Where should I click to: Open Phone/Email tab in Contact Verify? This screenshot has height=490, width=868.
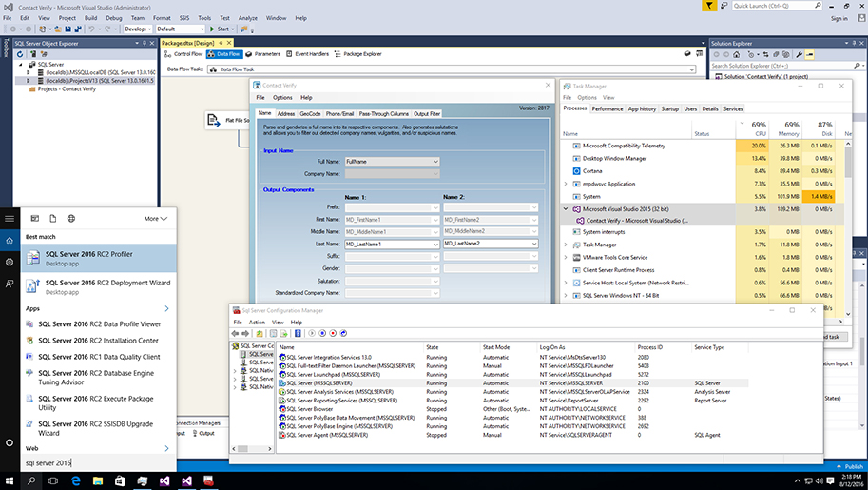(x=340, y=113)
